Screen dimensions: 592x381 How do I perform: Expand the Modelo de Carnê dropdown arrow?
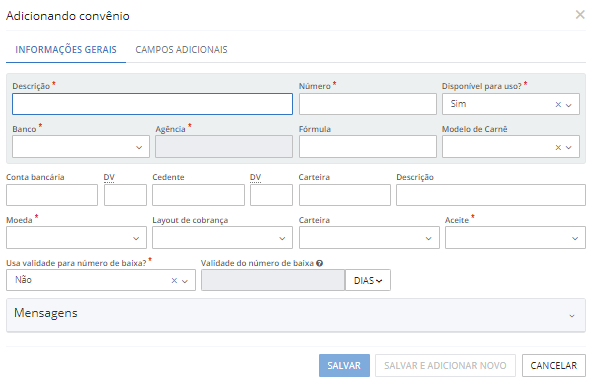569,148
